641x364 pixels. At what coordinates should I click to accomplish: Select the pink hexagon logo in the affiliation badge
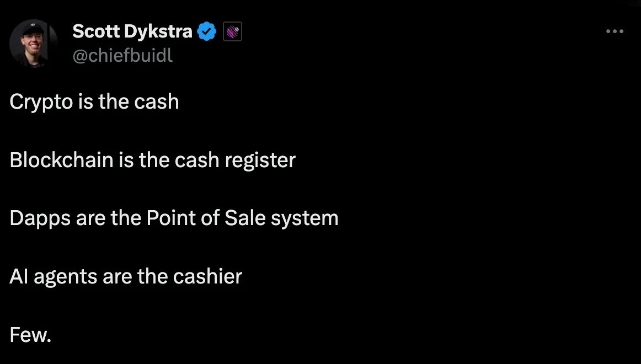[x=233, y=31]
